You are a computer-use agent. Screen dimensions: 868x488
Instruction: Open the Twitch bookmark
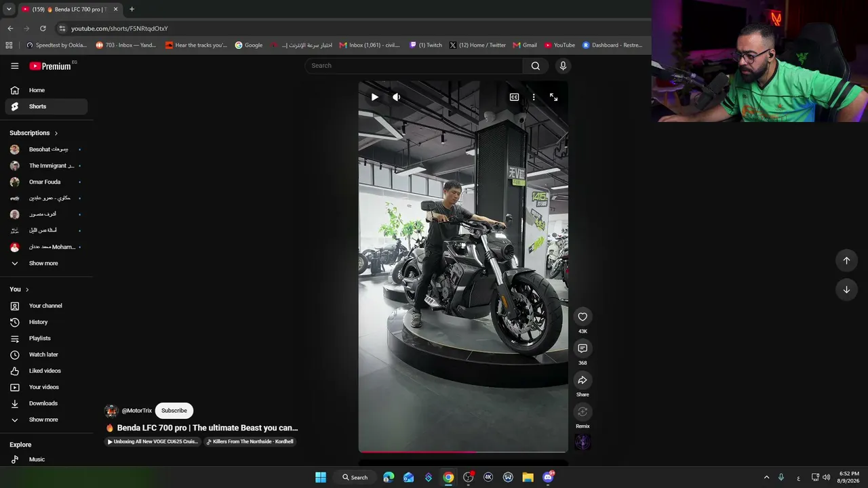click(x=426, y=45)
